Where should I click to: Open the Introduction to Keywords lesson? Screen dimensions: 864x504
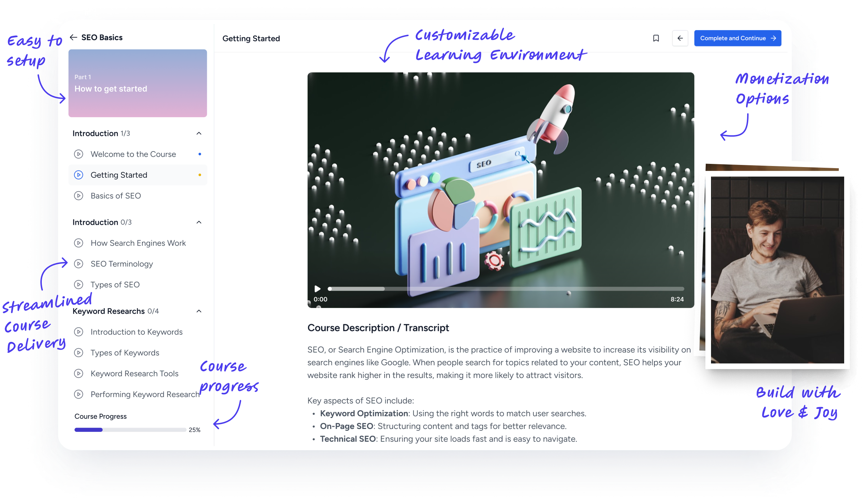pyautogui.click(x=137, y=332)
